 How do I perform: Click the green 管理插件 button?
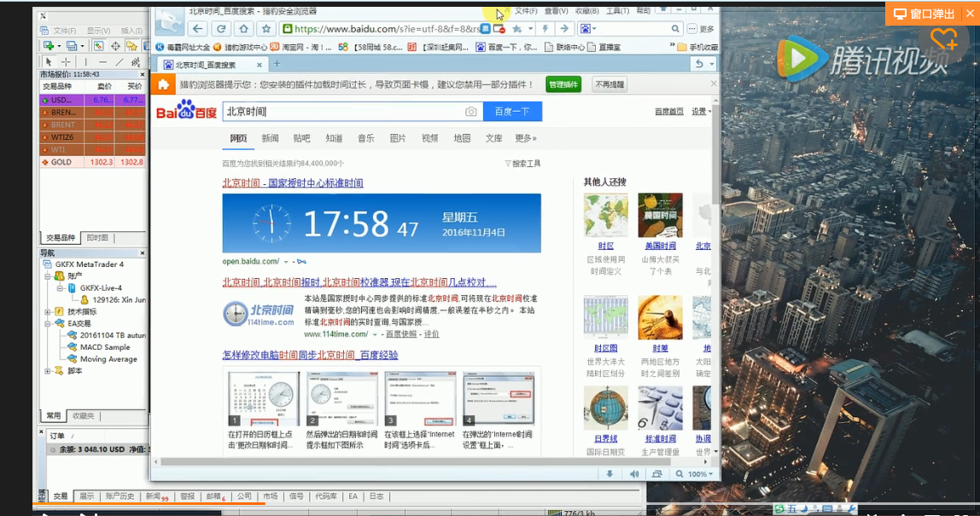[x=563, y=84]
